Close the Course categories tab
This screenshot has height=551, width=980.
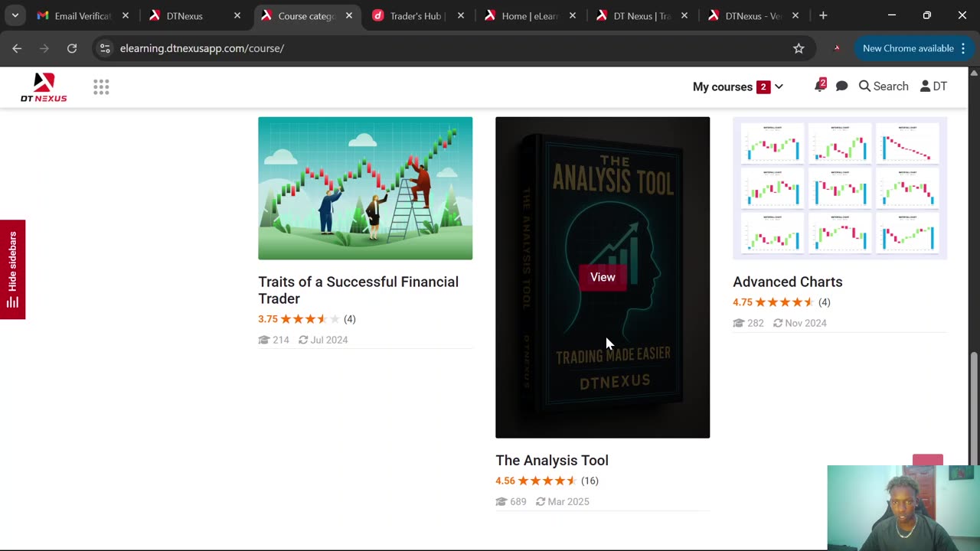click(349, 15)
